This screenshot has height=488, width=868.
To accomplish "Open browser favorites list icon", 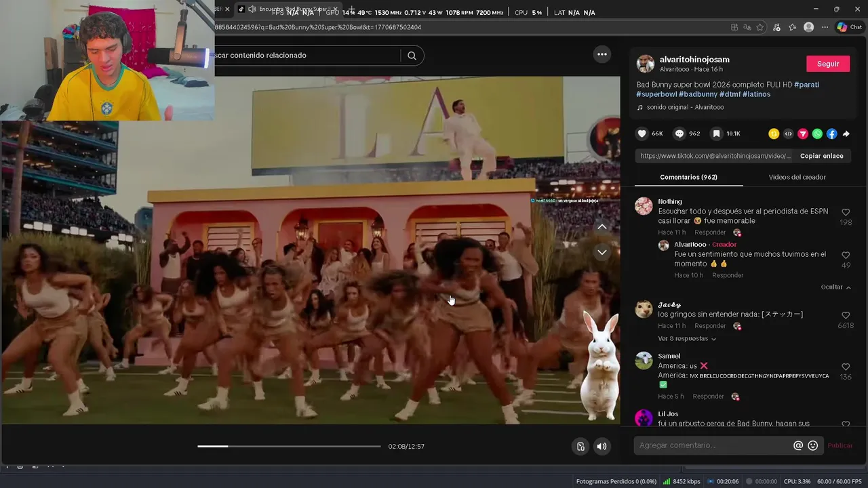I will coord(792,27).
